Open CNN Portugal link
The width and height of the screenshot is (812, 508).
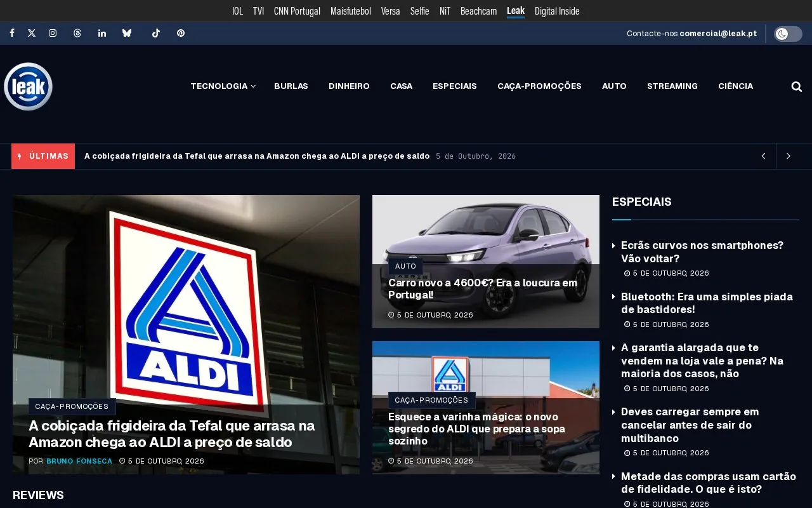[297, 11]
